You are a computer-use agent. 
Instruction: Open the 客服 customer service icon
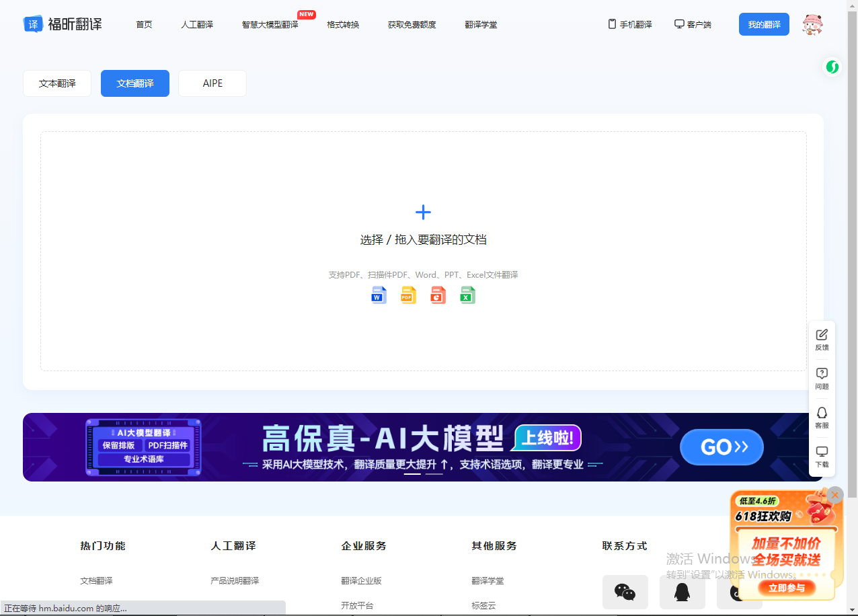[822, 418]
